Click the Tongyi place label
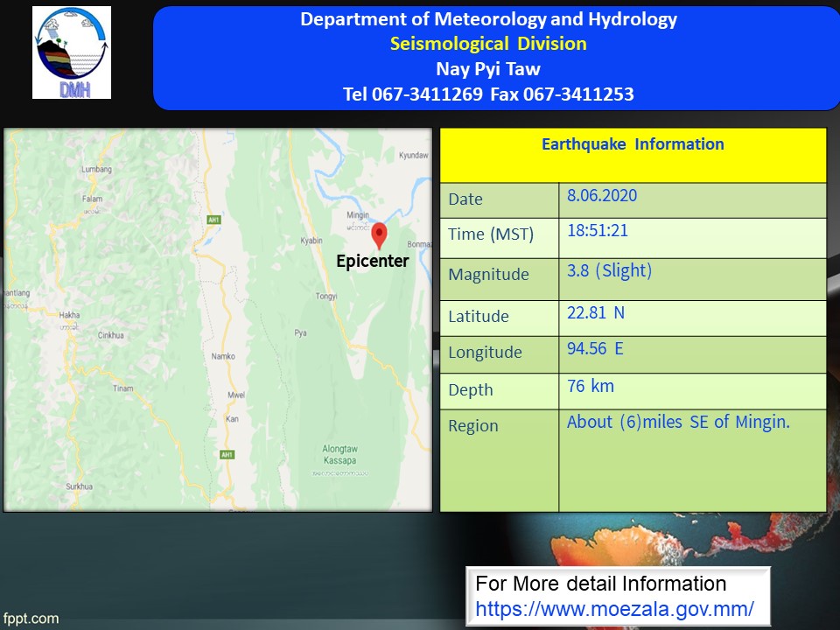Image resolution: width=840 pixels, height=630 pixels. [326, 296]
